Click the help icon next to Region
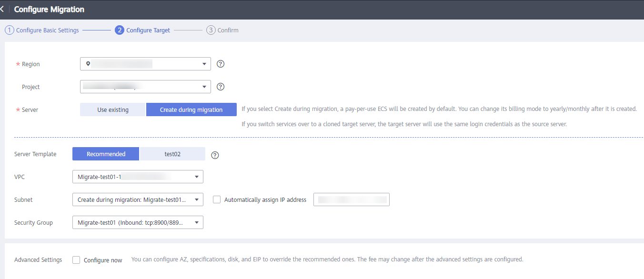 (220, 64)
